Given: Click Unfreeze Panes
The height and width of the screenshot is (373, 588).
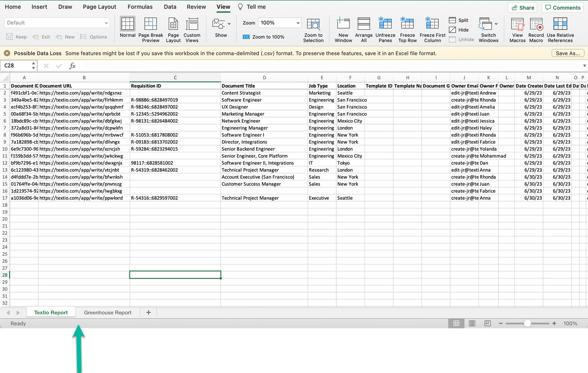Looking at the screenshot, I should pos(385,30).
